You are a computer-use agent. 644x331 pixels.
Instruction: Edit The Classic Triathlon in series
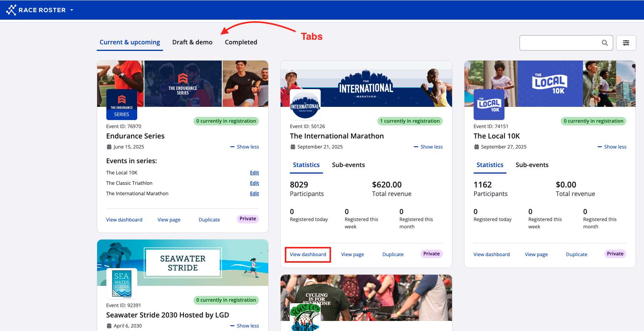(x=254, y=183)
